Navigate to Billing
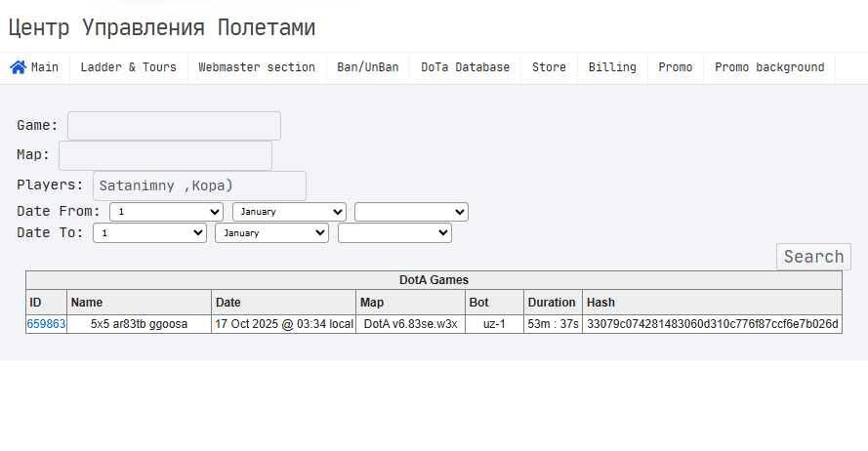868x451 pixels. (x=612, y=67)
